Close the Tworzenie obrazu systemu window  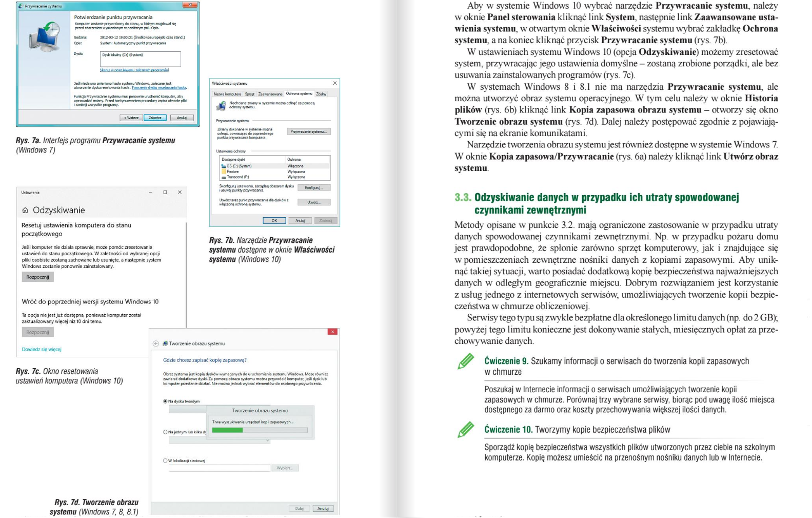(x=332, y=332)
